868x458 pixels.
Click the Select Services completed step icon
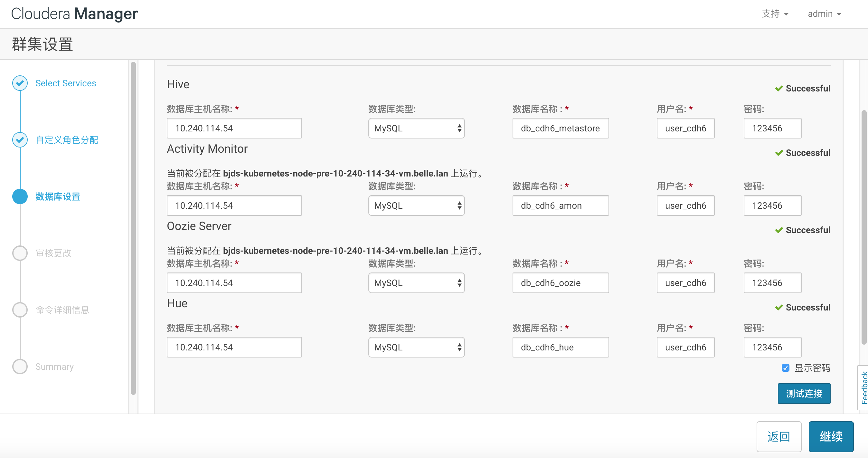(x=20, y=83)
